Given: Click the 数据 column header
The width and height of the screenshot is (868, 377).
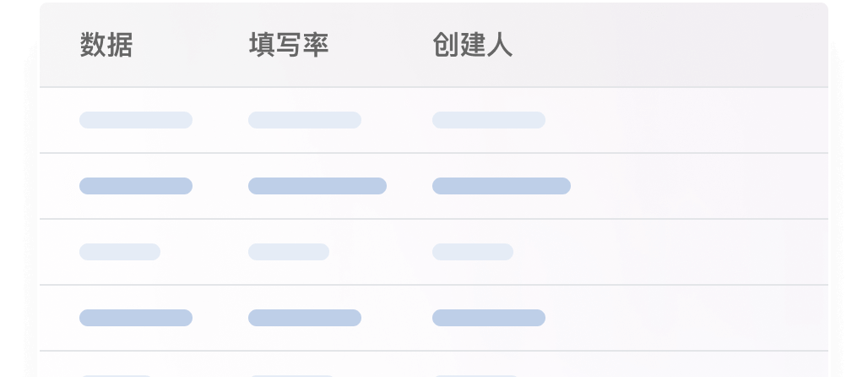Looking at the screenshot, I should coord(106,45).
